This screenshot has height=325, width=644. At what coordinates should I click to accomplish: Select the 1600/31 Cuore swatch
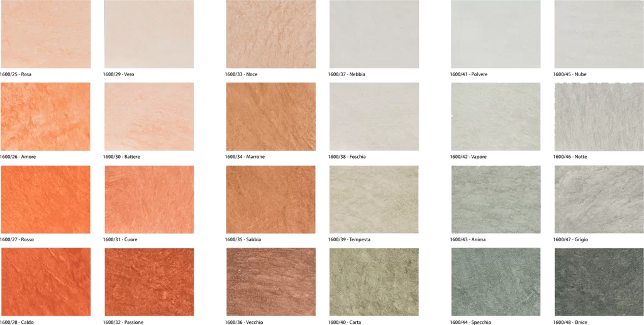point(149,199)
